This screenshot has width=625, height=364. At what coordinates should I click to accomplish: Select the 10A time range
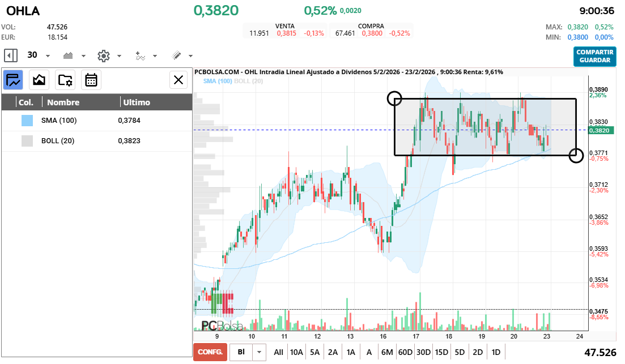click(296, 352)
